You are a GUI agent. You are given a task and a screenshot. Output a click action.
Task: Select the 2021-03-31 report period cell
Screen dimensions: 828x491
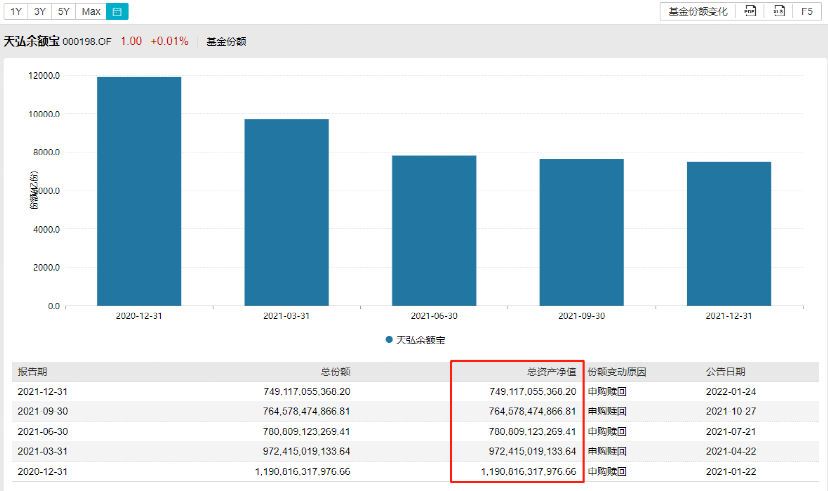click(x=42, y=451)
